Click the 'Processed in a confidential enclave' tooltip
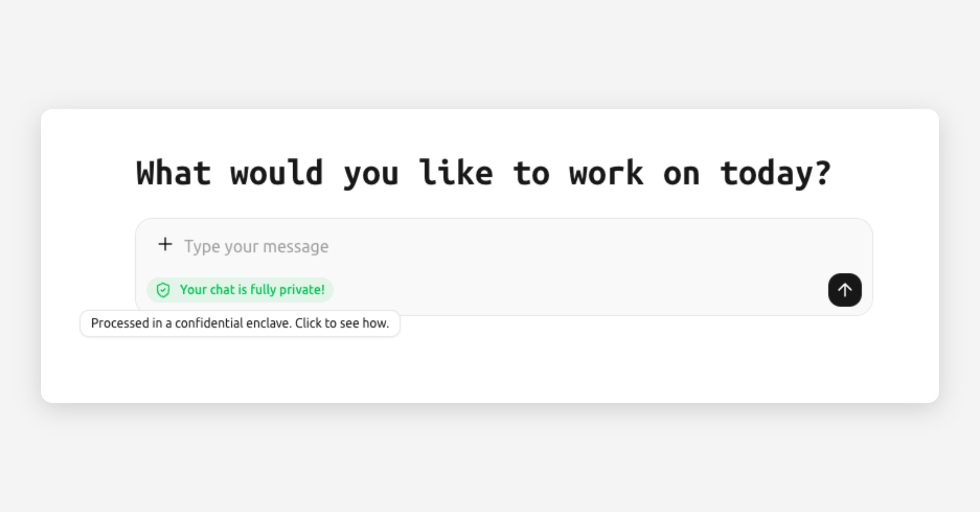This screenshot has height=512, width=980. 240,323
